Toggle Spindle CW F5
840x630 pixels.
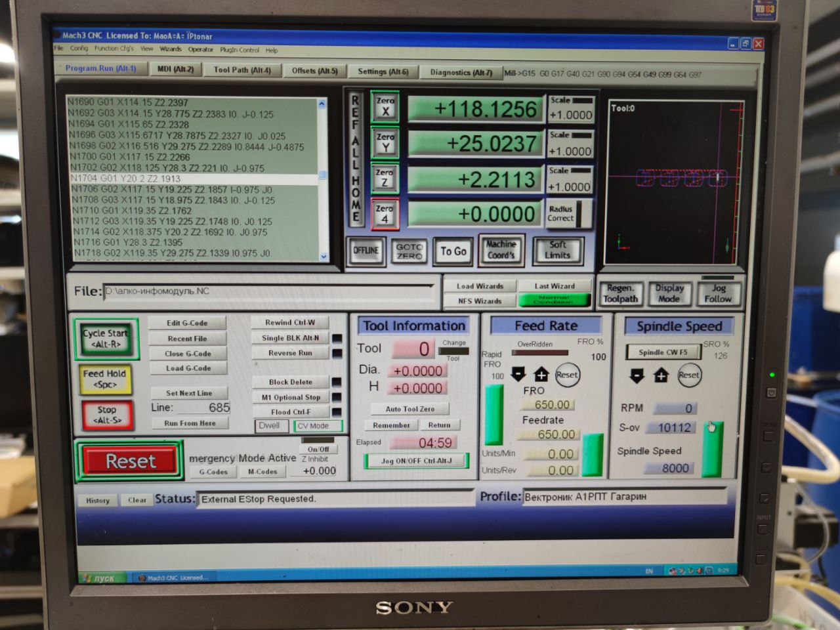coord(663,352)
